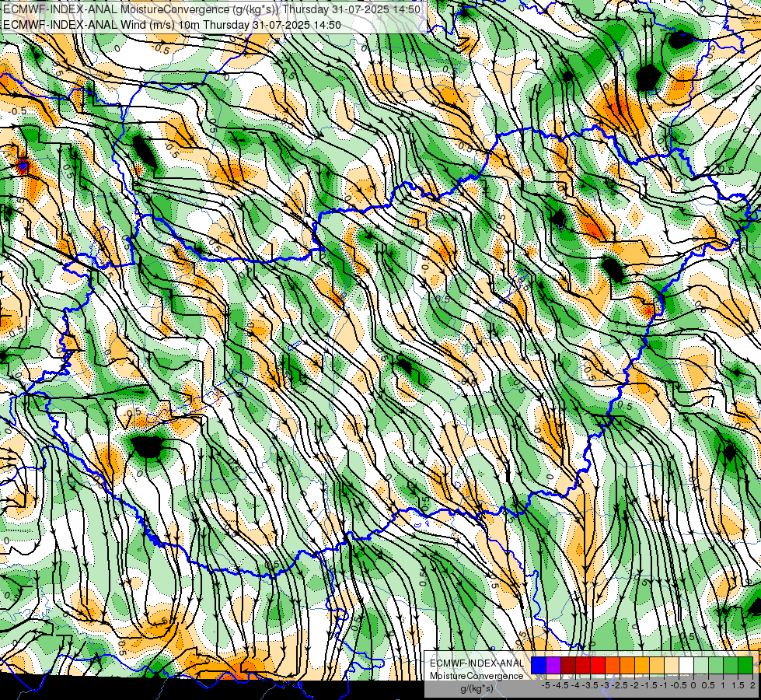The width and height of the screenshot is (761, 700).
Task: Click the '-5' tick label on the legend
Action: (x=546, y=685)
